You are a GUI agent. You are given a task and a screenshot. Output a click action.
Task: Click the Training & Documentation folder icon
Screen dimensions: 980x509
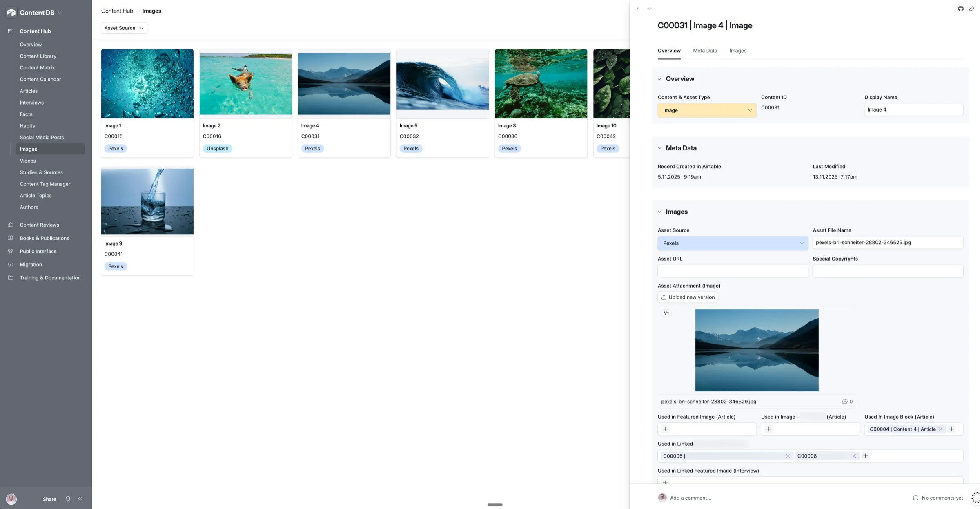point(11,278)
